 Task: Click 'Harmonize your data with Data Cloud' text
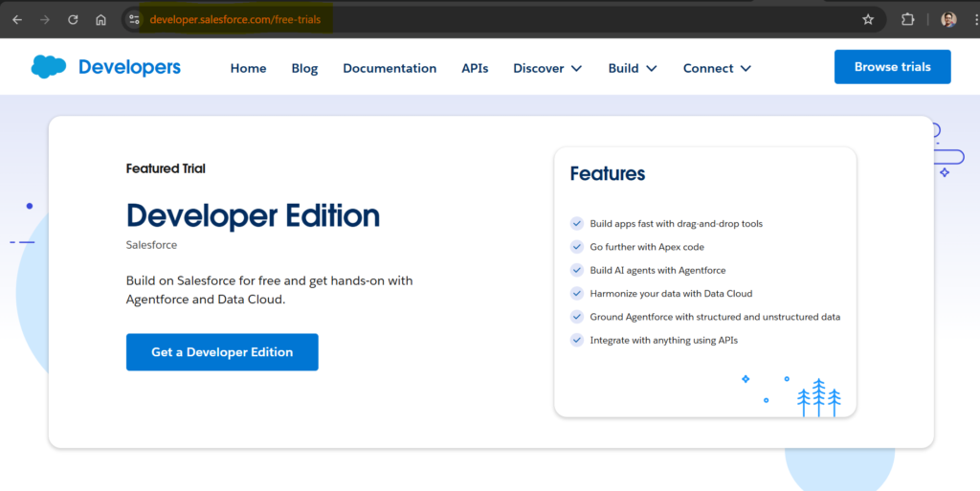click(671, 294)
